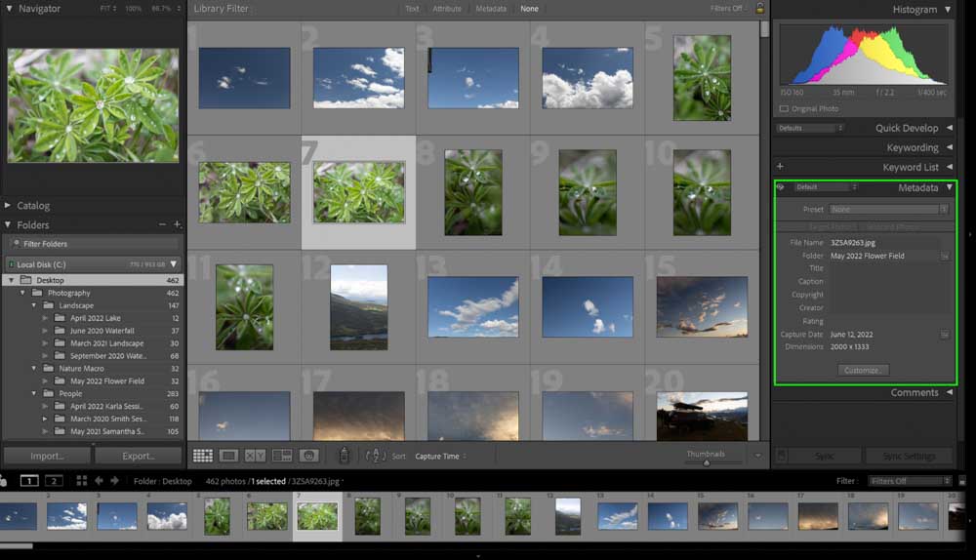
Task: Click filmstrip grid shortcut icon
Action: (82, 480)
